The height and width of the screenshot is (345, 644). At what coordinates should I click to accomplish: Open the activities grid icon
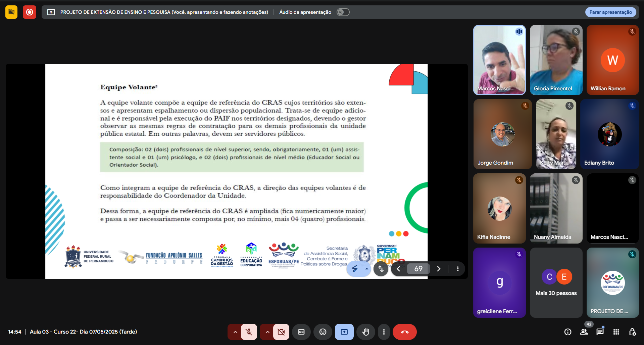(616, 332)
